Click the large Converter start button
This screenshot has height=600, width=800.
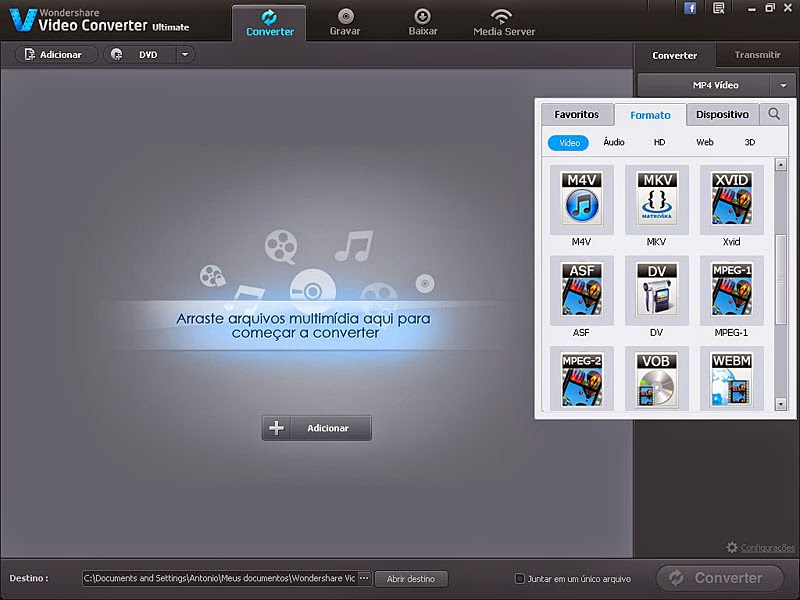[x=719, y=578]
